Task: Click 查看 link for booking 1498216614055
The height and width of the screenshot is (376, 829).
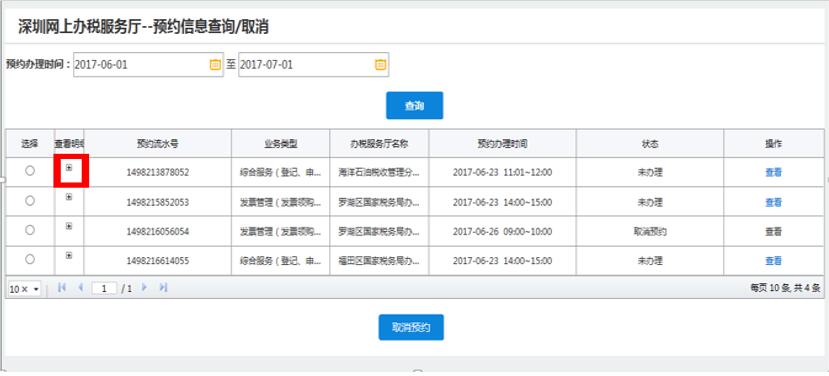Action: (773, 261)
